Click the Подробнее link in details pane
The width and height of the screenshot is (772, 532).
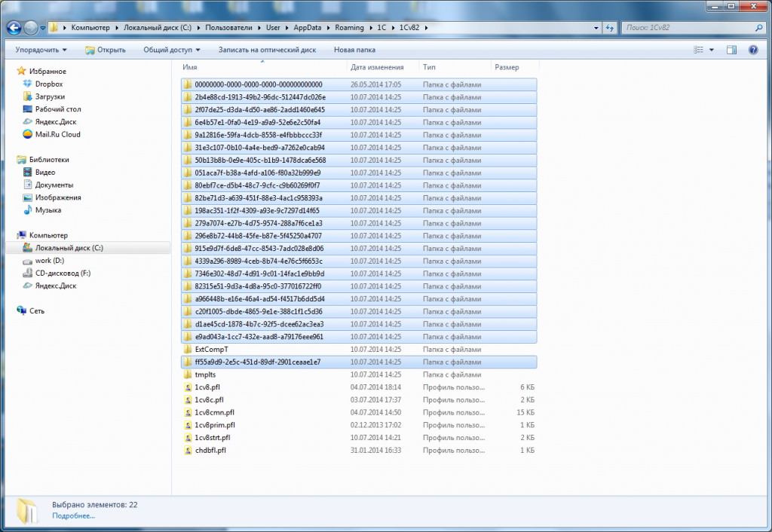click(73, 515)
